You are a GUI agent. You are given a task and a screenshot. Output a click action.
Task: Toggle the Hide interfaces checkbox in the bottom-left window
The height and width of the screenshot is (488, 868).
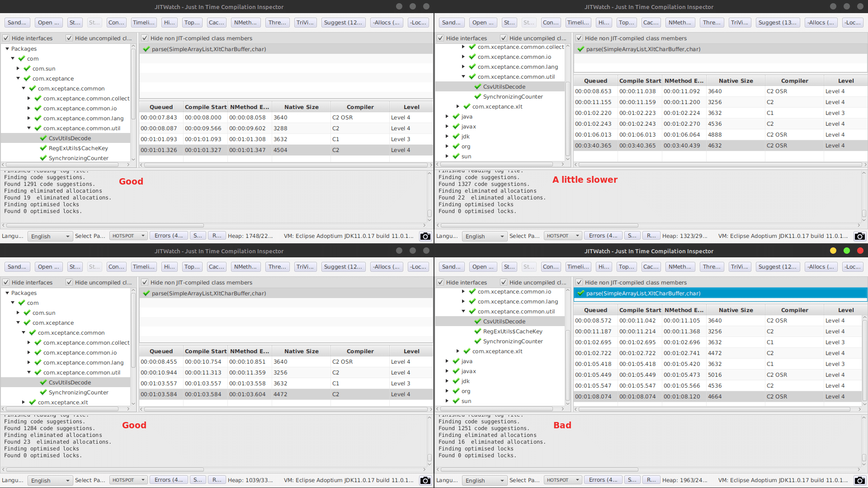[x=6, y=283]
